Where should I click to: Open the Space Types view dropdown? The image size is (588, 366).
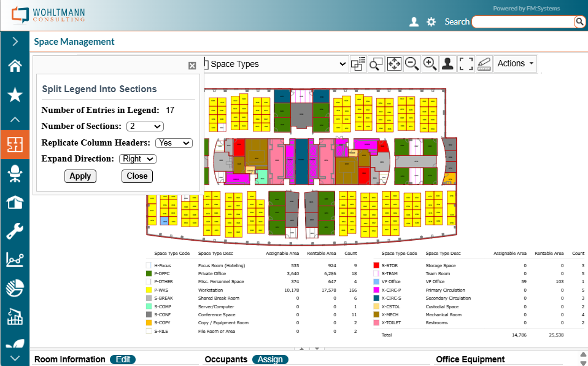click(276, 64)
